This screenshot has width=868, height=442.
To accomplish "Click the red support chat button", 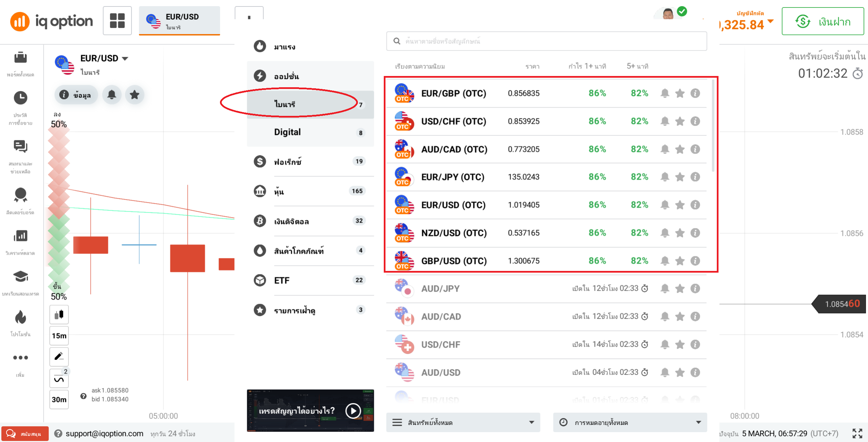I will pos(25,433).
